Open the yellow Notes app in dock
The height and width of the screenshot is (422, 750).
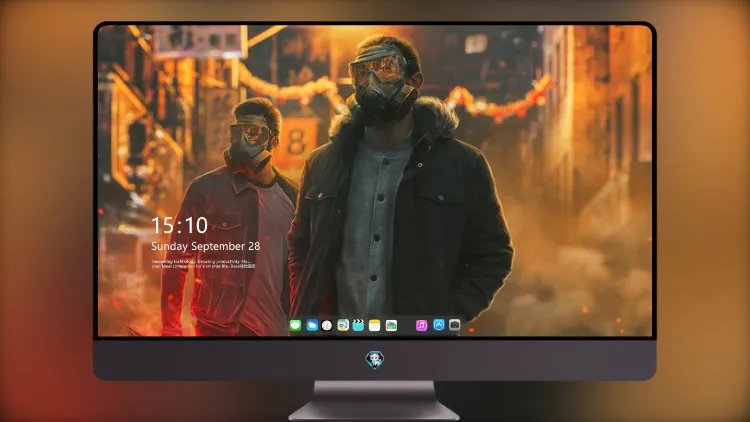coord(375,325)
